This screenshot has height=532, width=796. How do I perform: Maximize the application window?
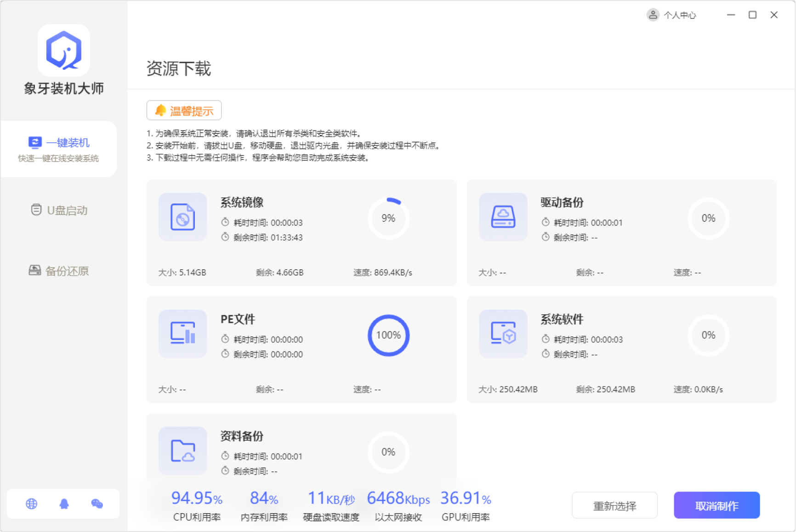[x=752, y=15]
